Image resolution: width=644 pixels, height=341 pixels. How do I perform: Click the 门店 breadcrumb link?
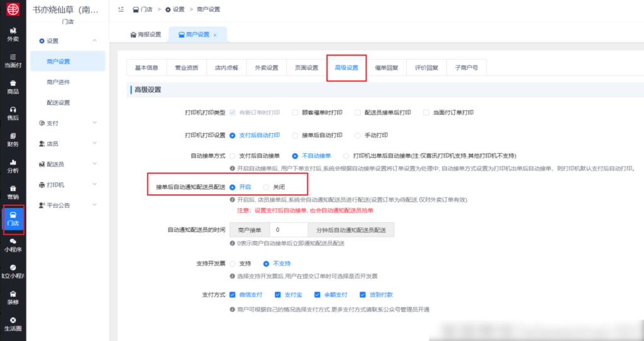point(143,9)
